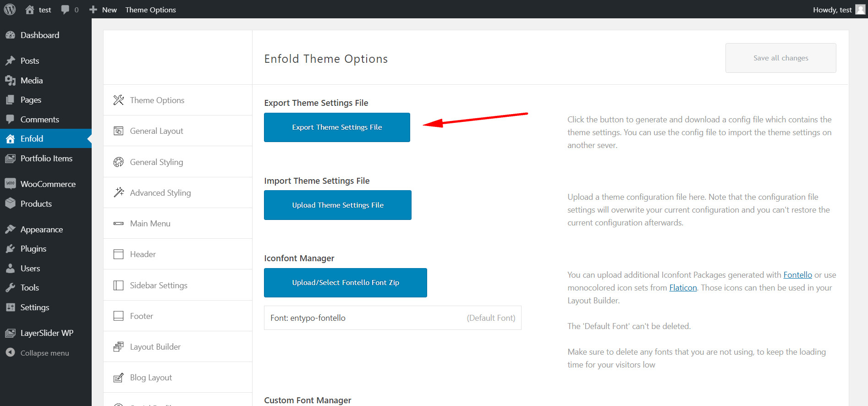
Task: Click the Products box icon
Action: 10,203
